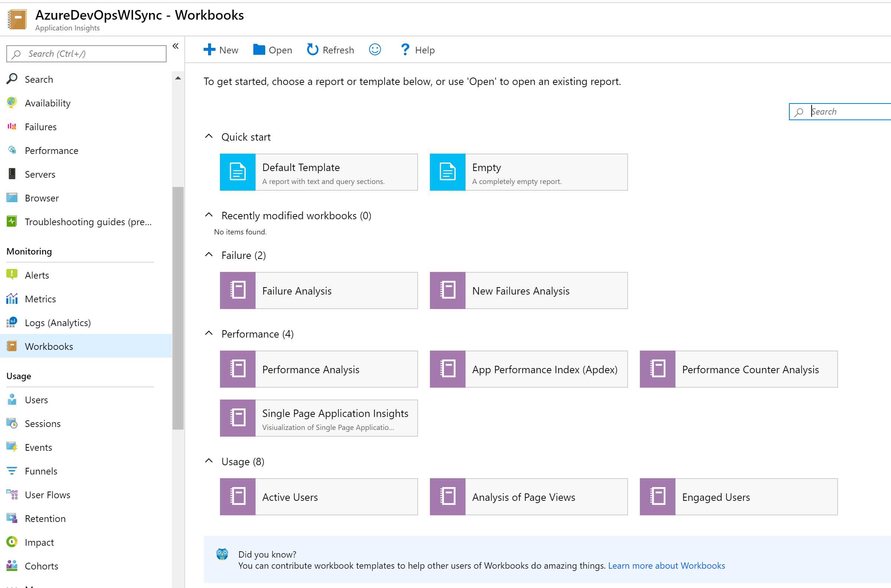Select the Availability icon in the sidebar
The height and width of the screenshot is (588, 891).
point(11,103)
